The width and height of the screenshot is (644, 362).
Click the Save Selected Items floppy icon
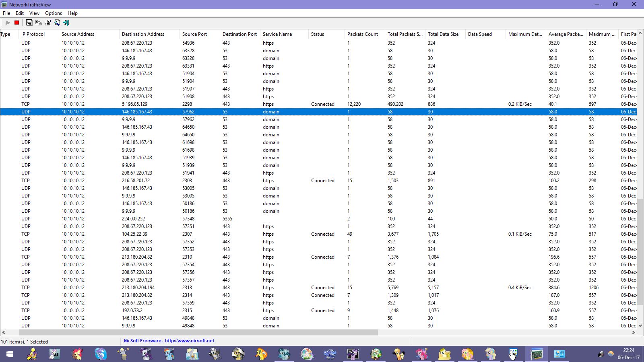[29, 23]
